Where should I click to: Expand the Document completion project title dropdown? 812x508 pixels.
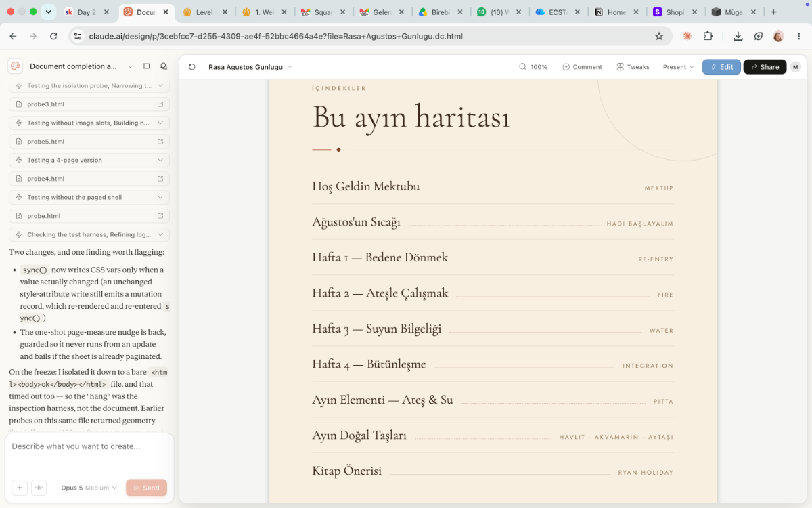(130, 66)
